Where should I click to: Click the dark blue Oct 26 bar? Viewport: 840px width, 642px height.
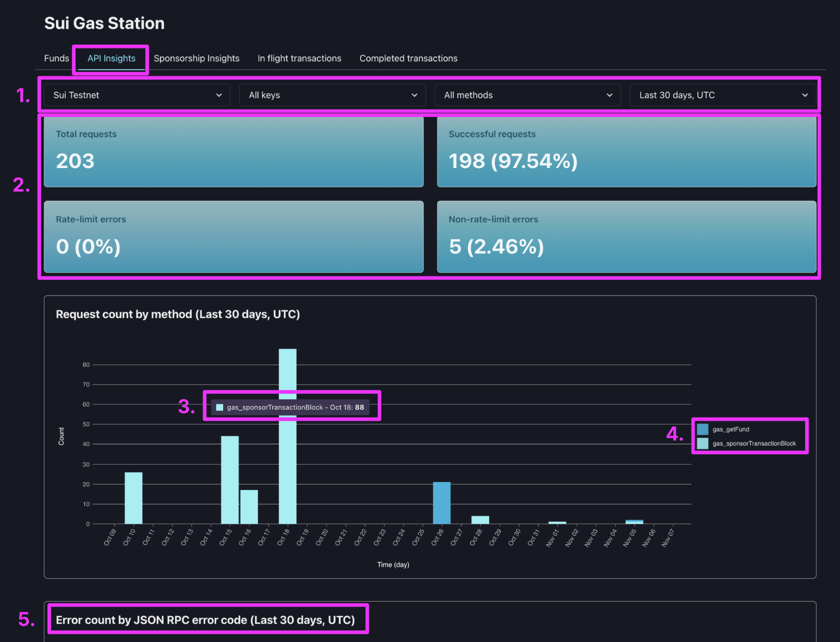(x=442, y=503)
